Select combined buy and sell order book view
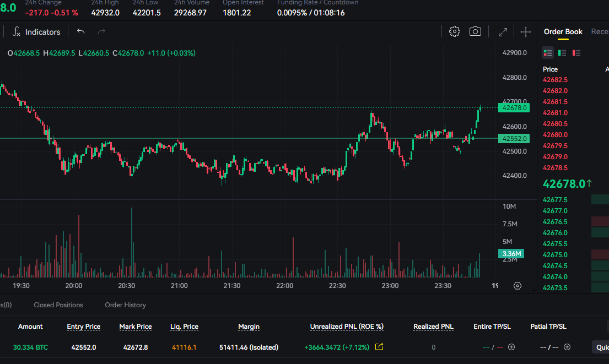 (x=548, y=53)
